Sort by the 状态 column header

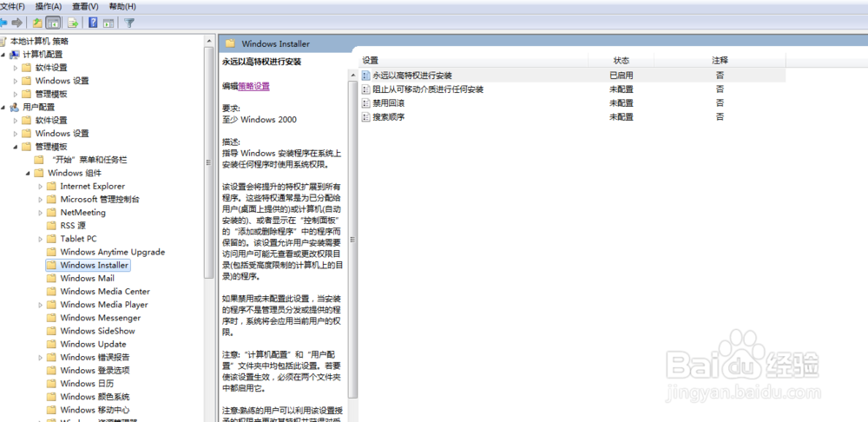[x=621, y=61]
